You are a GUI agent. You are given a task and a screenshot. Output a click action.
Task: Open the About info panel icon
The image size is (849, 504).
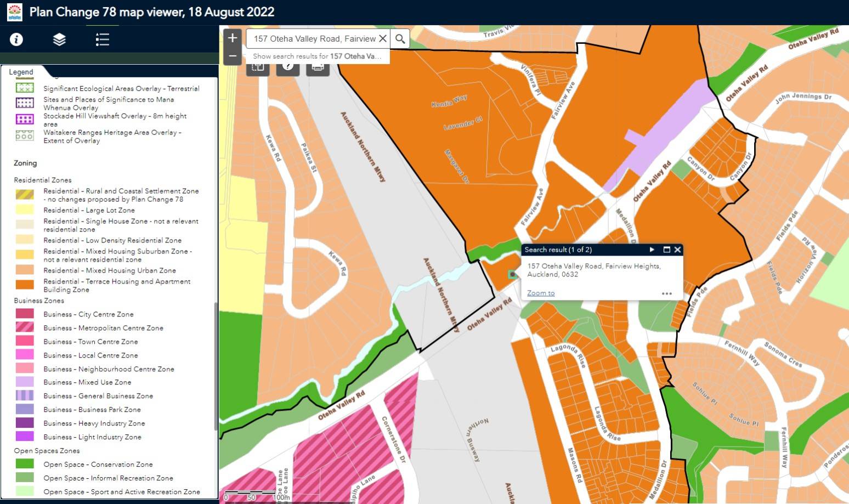[16, 39]
